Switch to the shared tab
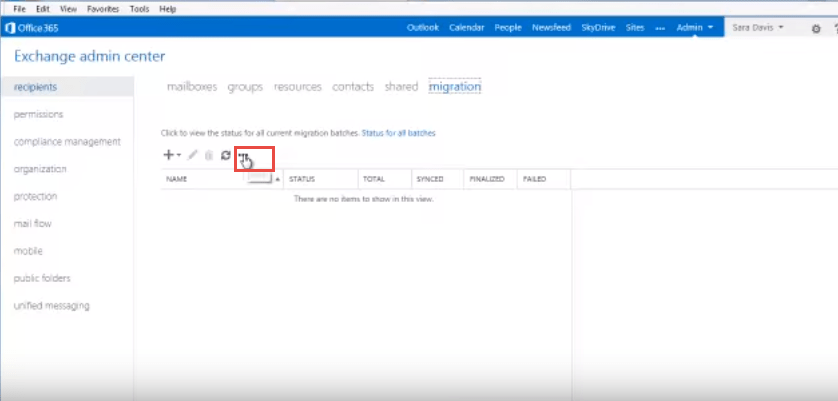The width and height of the screenshot is (838, 401). (401, 87)
